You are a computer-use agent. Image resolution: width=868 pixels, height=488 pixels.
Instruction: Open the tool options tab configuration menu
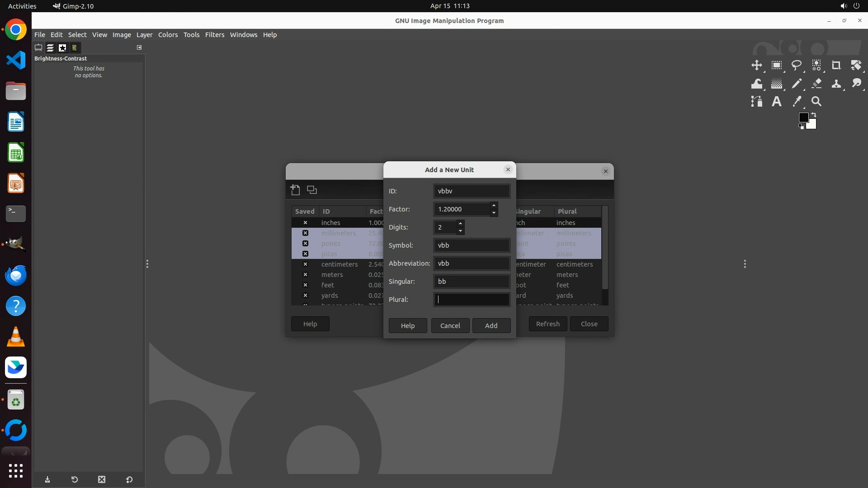[x=139, y=47]
